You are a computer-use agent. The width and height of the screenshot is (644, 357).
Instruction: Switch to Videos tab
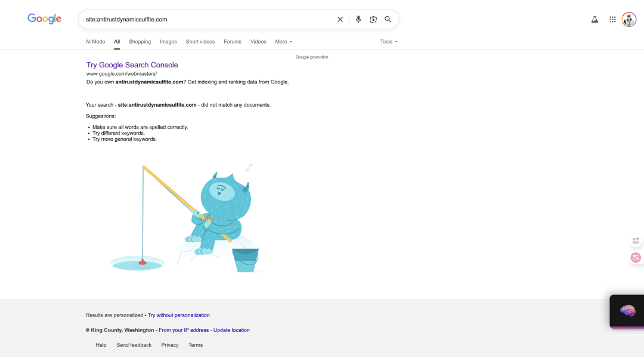point(258,42)
